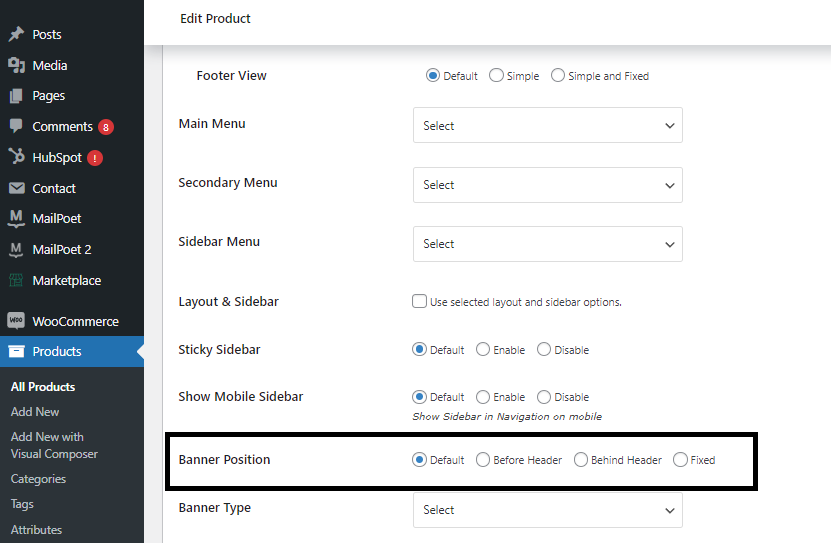The width and height of the screenshot is (831, 543).
Task: Select Banner Position Behind Header radio
Action: (581, 459)
